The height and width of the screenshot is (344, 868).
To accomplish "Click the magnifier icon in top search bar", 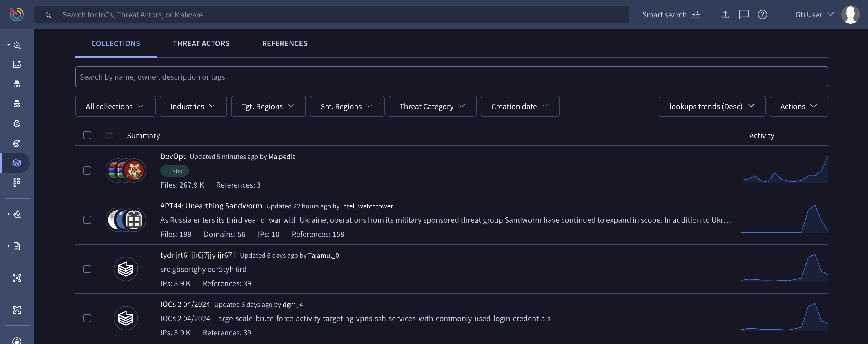I will click(x=48, y=15).
